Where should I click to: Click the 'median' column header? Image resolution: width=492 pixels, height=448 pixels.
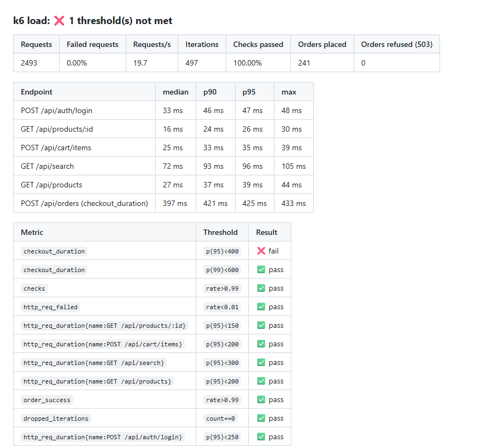click(x=175, y=92)
